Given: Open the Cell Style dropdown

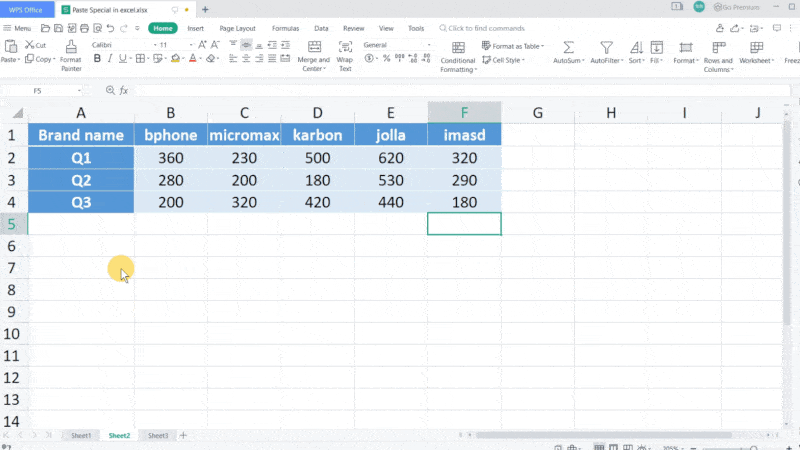Looking at the screenshot, I should tap(503, 60).
